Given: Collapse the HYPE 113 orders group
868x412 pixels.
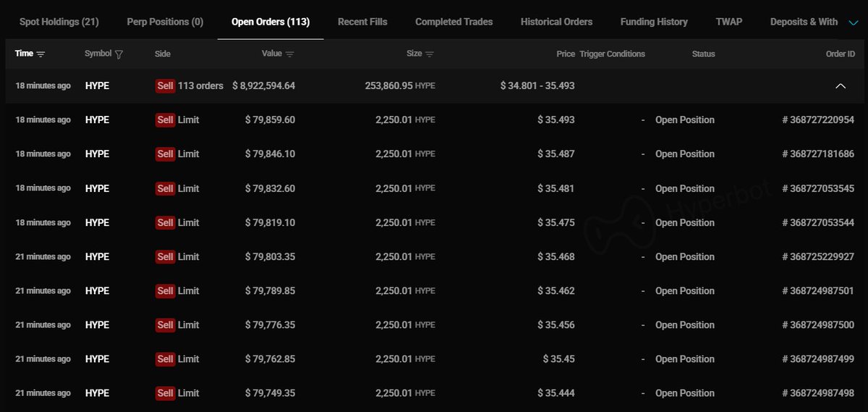Looking at the screenshot, I should (x=841, y=85).
